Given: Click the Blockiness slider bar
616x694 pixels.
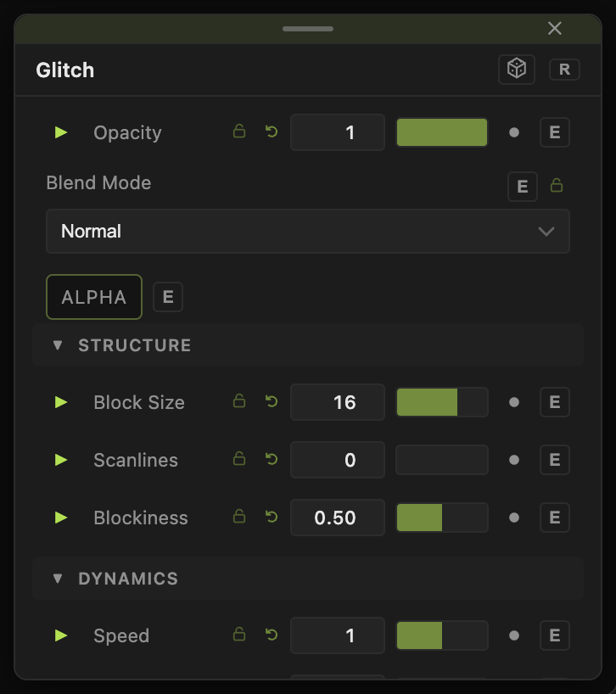Looking at the screenshot, I should 442,518.
